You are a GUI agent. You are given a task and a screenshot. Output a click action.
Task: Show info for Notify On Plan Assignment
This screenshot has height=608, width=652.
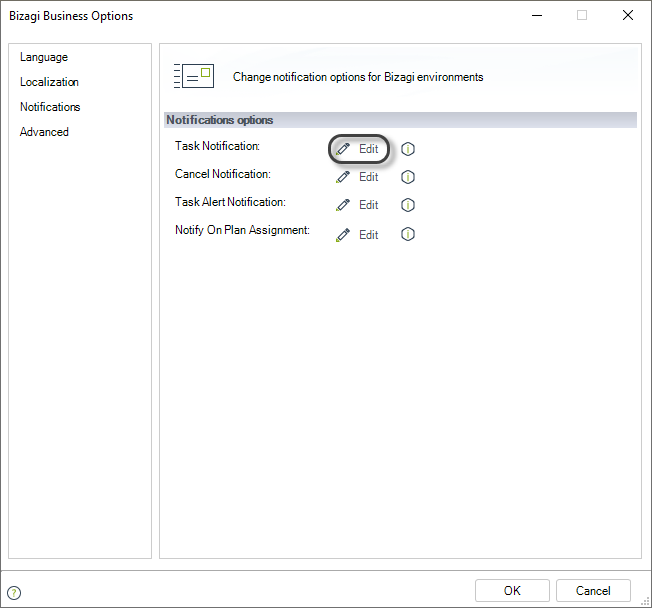408,235
